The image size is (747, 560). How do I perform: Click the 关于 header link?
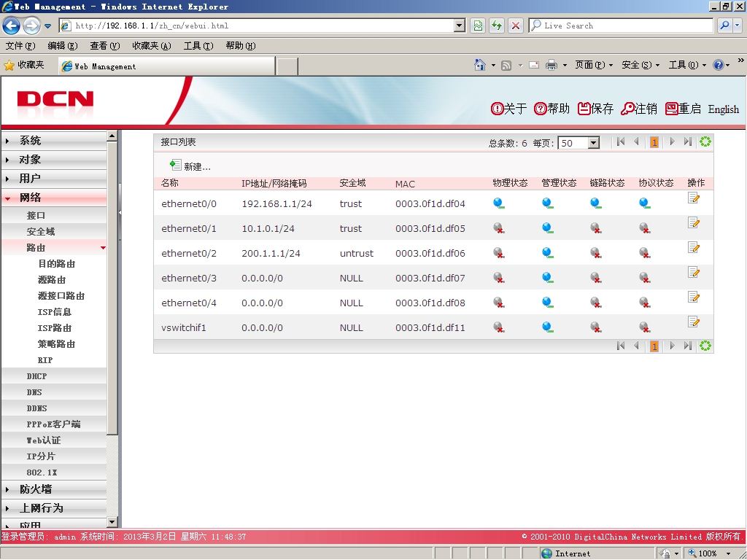pyautogui.click(x=508, y=109)
